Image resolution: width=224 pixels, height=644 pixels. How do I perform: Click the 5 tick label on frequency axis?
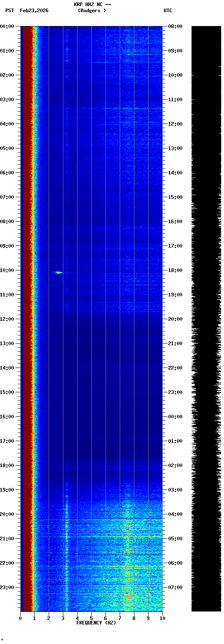(x=91, y=618)
